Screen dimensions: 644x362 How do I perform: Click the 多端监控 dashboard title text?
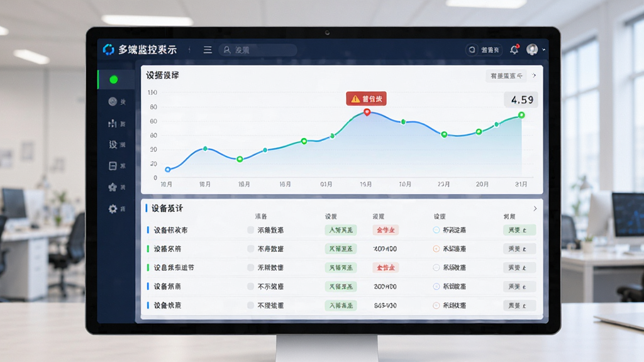tap(148, 50)
